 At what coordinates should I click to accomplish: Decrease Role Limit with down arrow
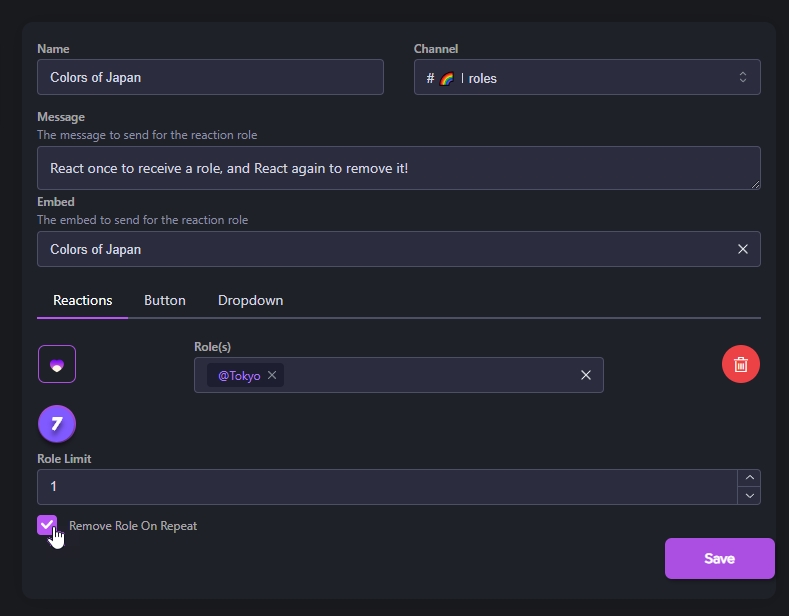pos(749,496)
